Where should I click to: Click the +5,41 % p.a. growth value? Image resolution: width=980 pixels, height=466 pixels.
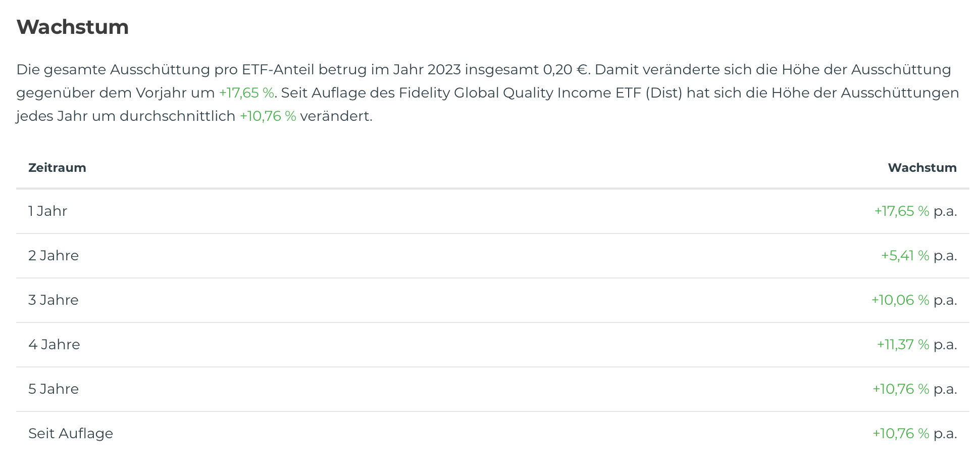(x=905, y=256)
